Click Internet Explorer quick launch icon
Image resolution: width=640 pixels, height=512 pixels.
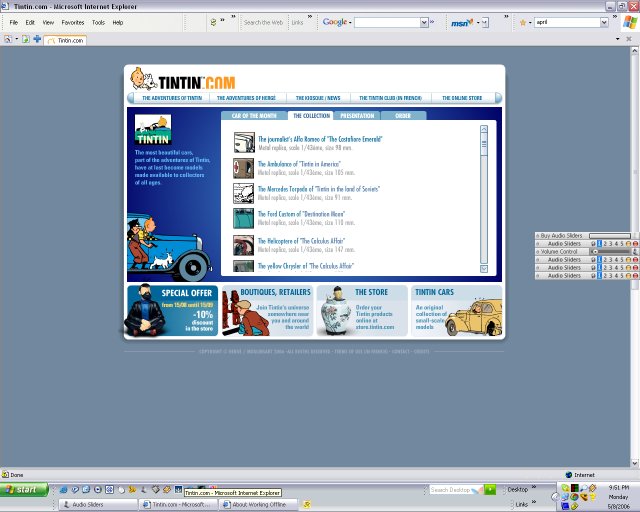pos(63,490)
